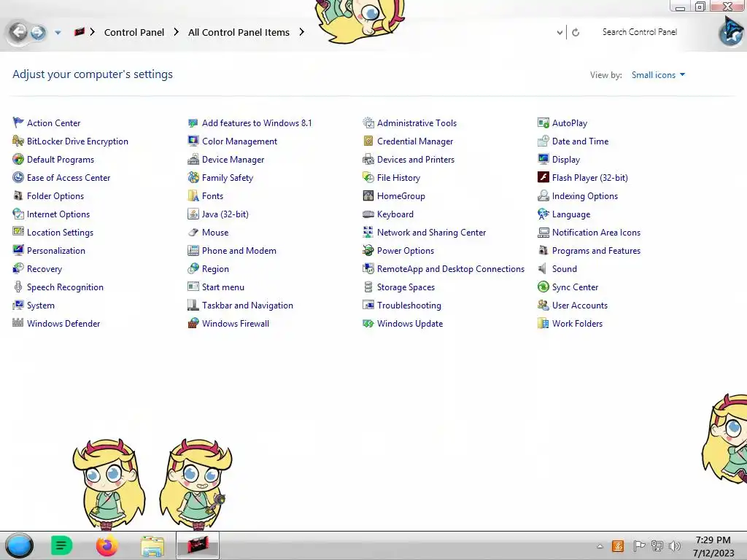747x560 pixels.
Task: Open the View by Small icons dropdown
Action: click(x=659, y=75)
